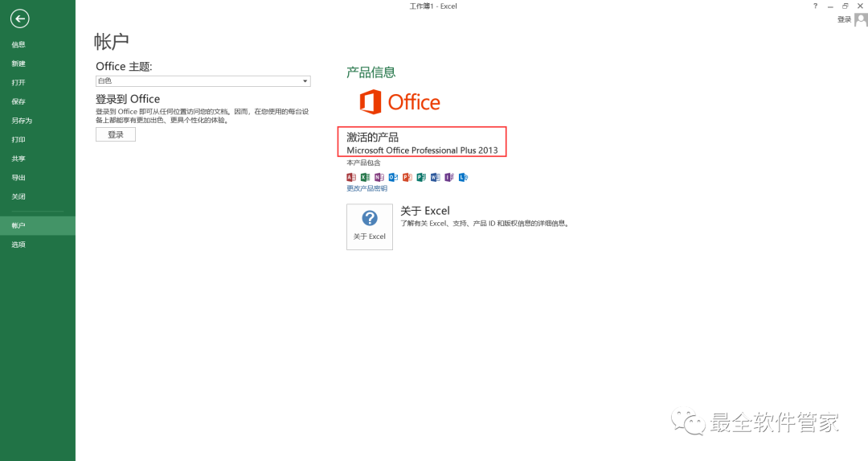The height and width of the screenshot is (461, 868).
Task: Select 导出 in the sidebar
Action: click(x=38, y=177)
